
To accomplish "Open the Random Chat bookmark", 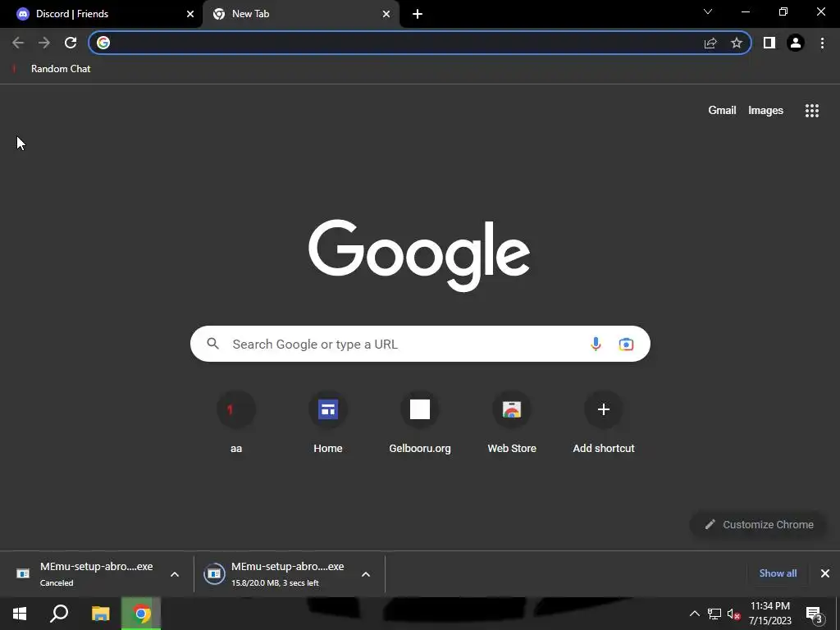I will coord(52,69).
